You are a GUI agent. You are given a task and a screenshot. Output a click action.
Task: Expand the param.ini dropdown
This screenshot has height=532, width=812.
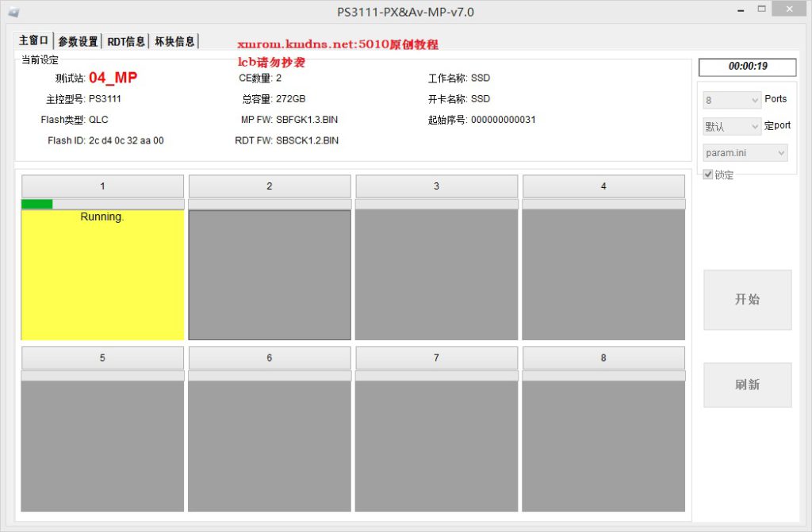click(745, 153)
